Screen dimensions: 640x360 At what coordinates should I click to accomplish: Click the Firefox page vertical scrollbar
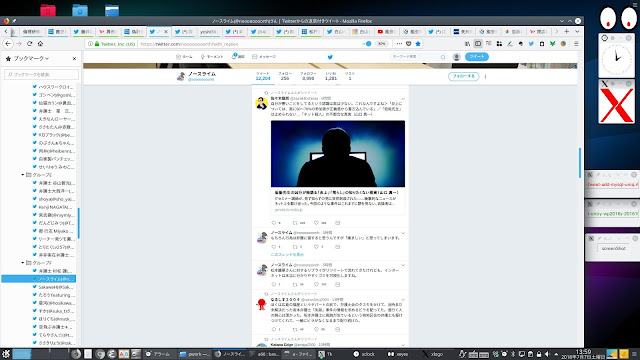coord(580,163)
